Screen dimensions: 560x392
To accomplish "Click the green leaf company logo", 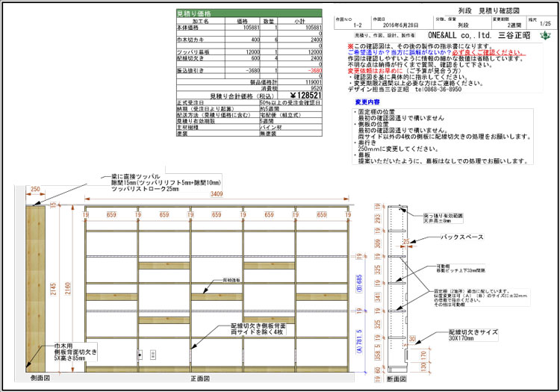I will [x=545, y=35].
